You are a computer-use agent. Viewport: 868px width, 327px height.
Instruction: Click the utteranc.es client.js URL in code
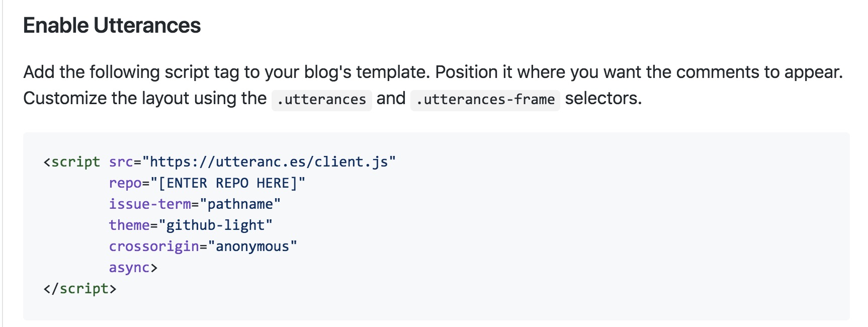coord(269,162)
